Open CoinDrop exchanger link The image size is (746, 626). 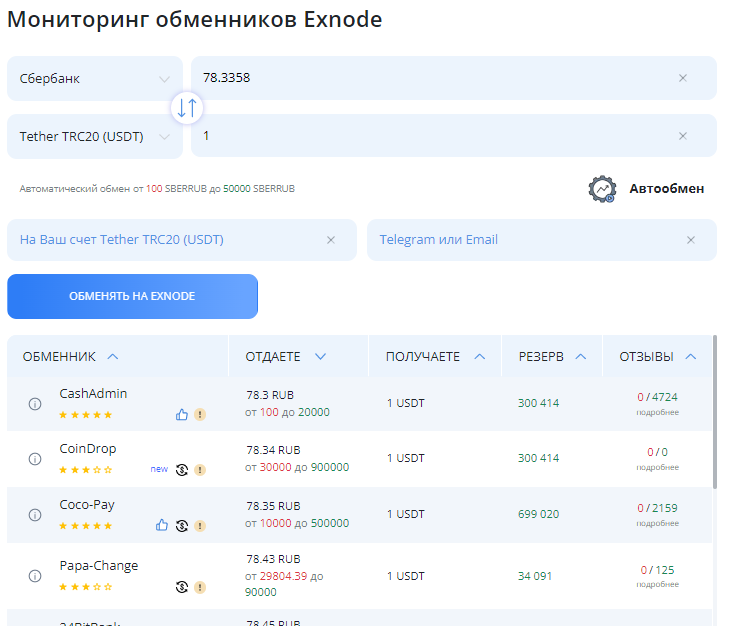pos(88,449)
